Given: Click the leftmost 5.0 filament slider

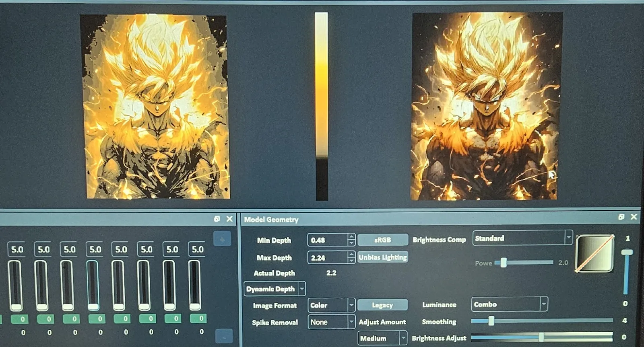Looking at the screenshot, I should point(16,285).
